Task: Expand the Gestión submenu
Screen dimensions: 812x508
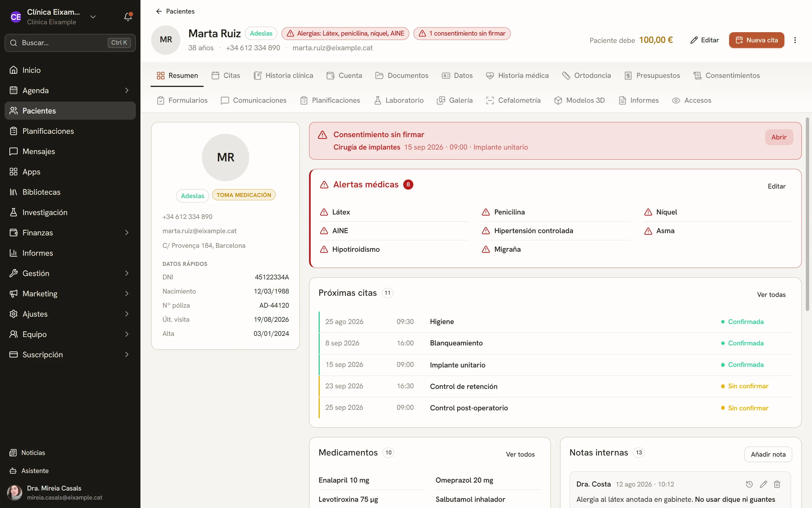Action: (127, 273)
